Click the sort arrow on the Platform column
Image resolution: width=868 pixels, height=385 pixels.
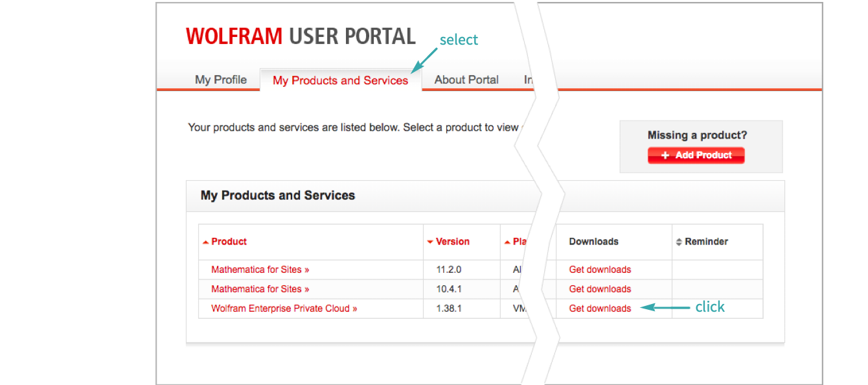pyautogui.click(x=507, y=242)
